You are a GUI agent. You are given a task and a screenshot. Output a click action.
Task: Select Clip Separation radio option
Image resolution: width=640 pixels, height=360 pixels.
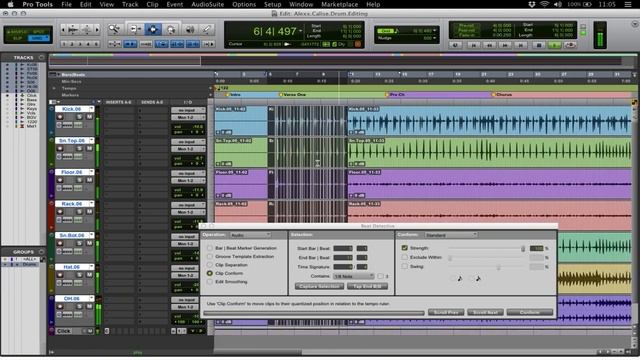pos(210,265)
